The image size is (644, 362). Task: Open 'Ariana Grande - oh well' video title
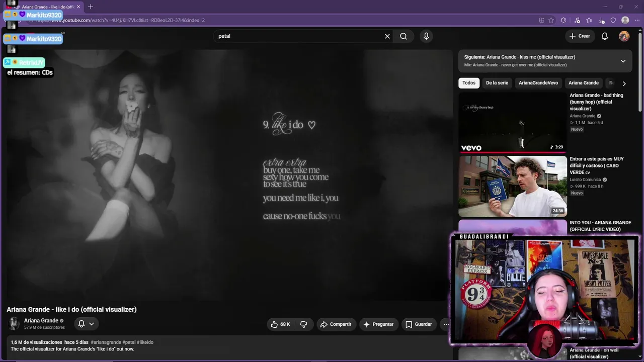594,353
